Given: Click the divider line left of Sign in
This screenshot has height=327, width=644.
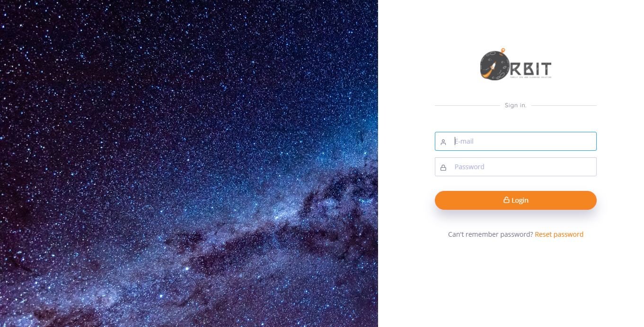Looking at the screenshot, I should click(x=467, y=105).
